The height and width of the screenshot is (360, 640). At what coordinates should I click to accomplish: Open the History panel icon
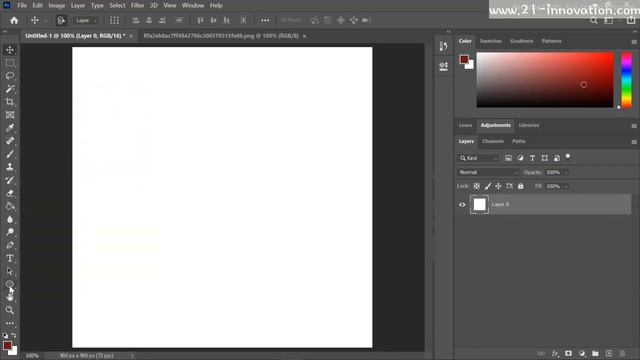(x=443, y=46)
